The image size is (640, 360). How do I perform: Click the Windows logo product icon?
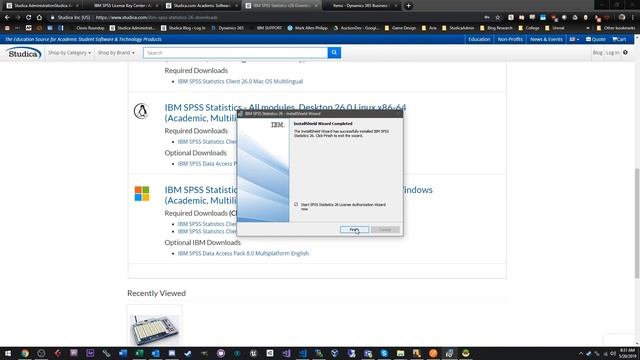click(142, 193)
